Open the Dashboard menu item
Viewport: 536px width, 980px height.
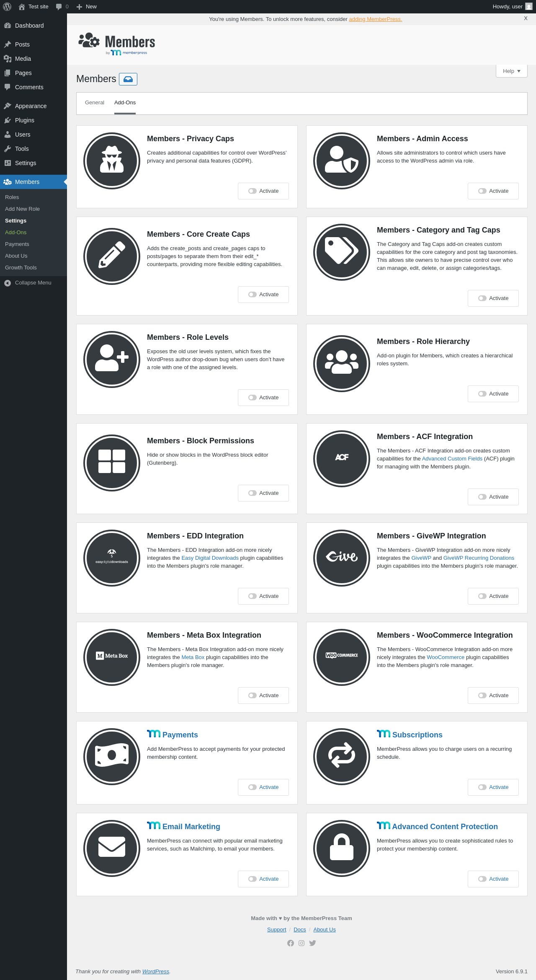click(x=33, y=26)
